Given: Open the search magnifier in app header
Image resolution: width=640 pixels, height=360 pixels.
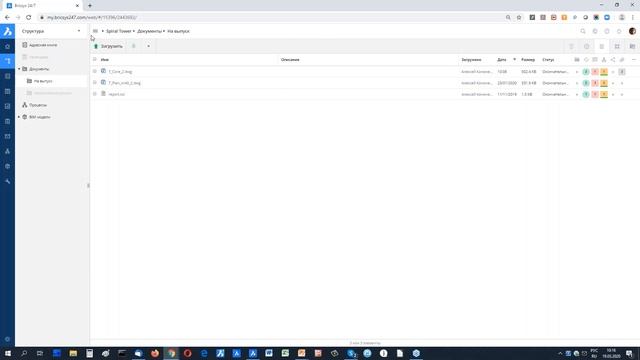Looking at the screenshot, I should (583, 31).
